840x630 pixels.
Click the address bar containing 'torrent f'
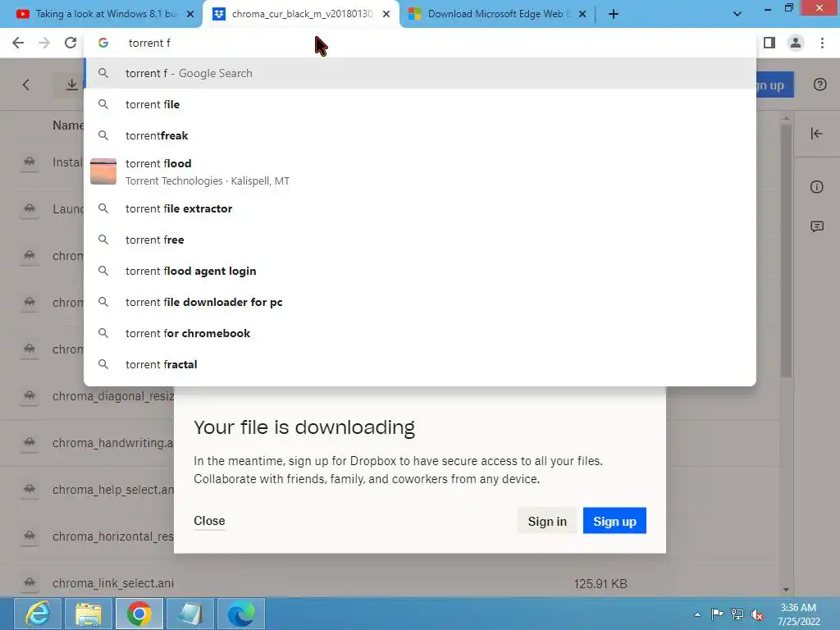(x=420, y=43)
